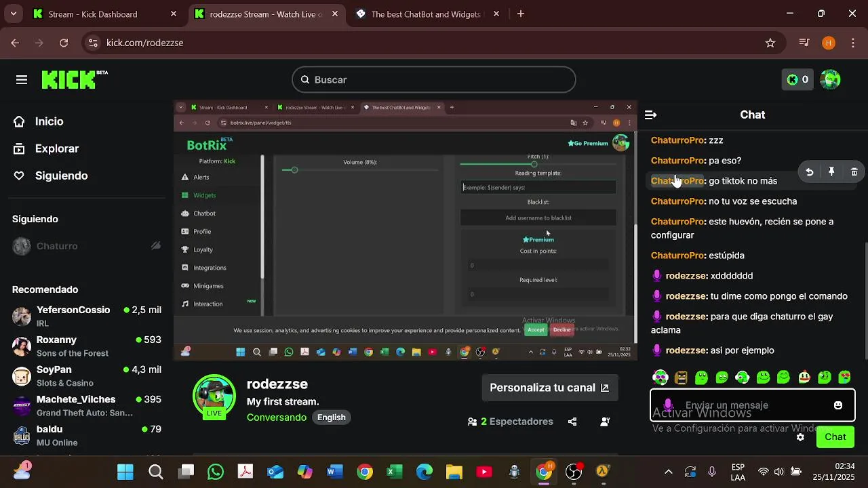Screen dimensions: 868x488
Task: Click rodezzse username on 'xddddddd' message
Action: 686,276
